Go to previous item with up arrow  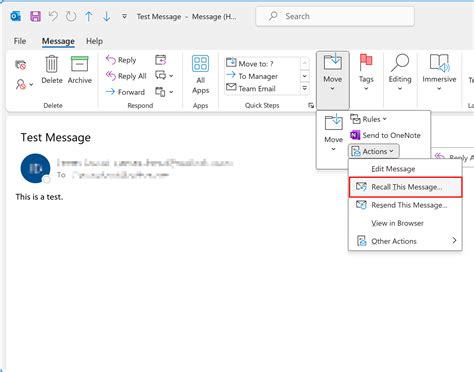click(x=89, y=16)
